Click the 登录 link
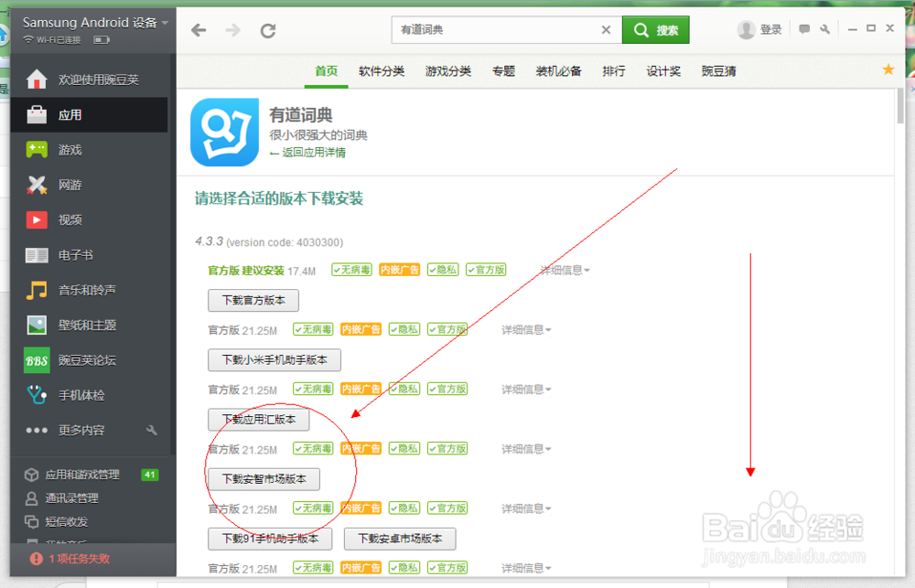 point(770,30)
